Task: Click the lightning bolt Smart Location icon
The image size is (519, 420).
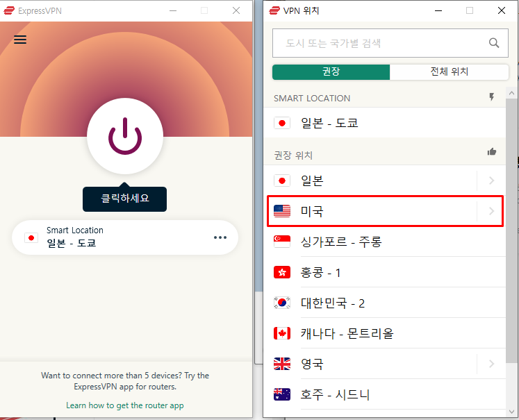Action: point(492,96)
